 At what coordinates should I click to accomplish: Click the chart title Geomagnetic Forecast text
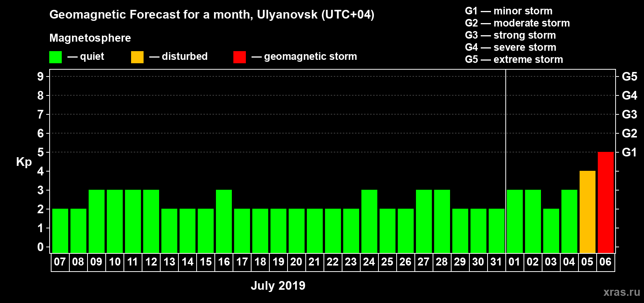[212, 15]
